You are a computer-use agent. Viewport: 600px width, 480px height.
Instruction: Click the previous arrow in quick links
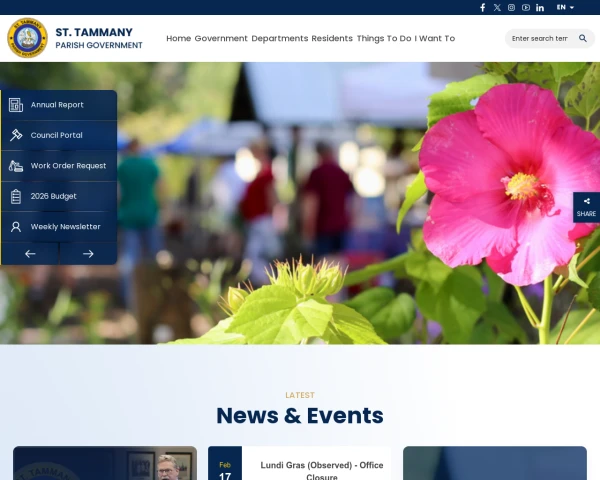pos(30,253)
